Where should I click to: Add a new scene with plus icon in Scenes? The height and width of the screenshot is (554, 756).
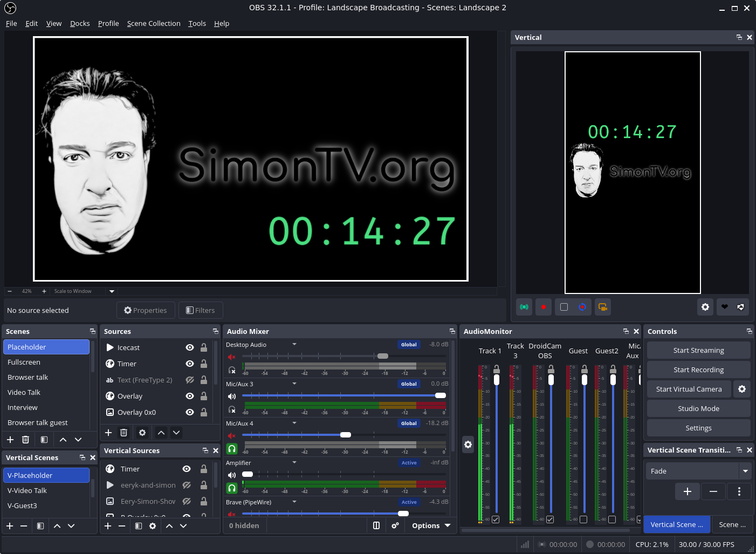tap(10, 440)
